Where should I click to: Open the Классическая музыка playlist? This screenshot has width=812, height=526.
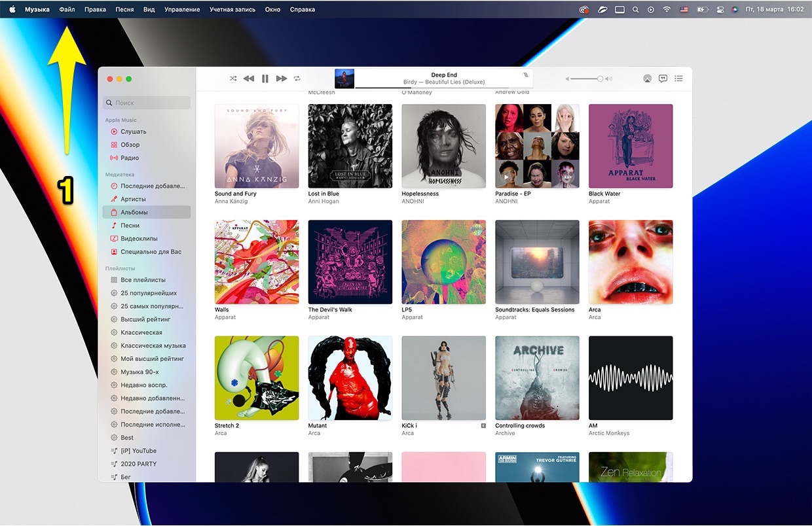(147, 345)
